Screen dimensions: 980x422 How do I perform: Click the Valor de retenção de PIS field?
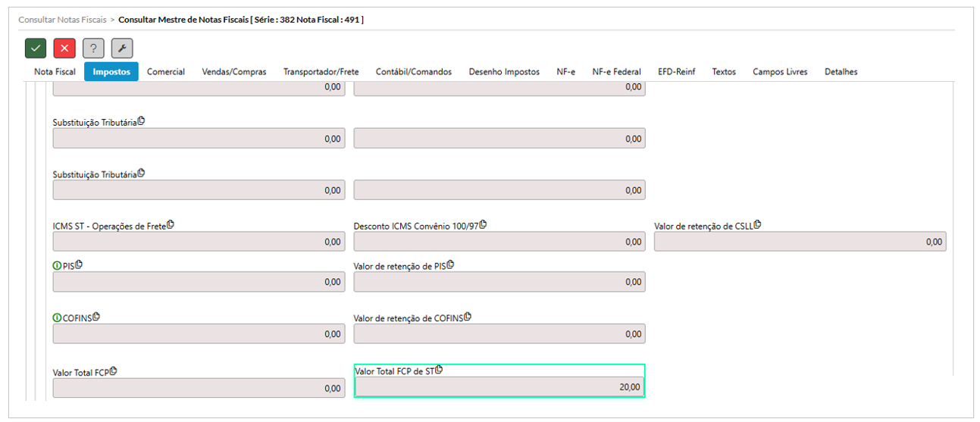[499, 282]
